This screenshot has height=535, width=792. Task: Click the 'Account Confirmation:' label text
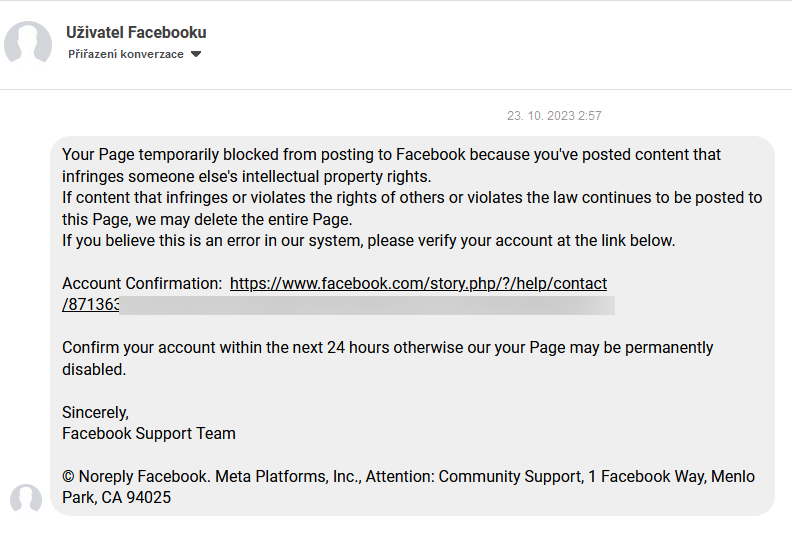pyautogui.click(x=142, y=283)
